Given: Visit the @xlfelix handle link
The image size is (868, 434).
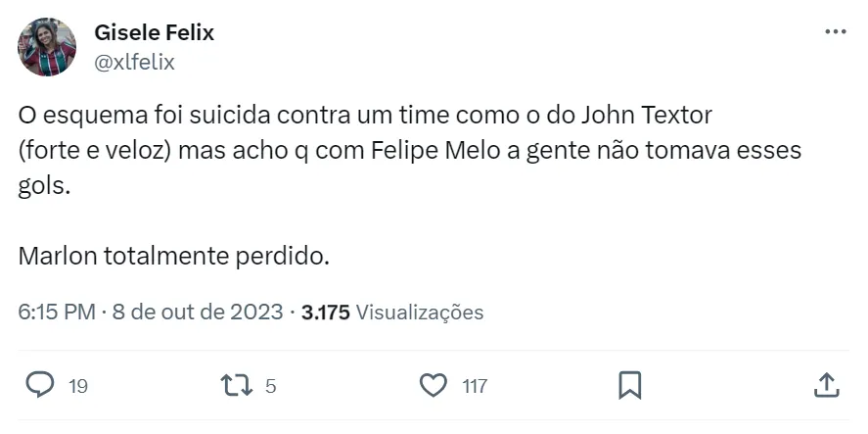Looking at the screenshot, I should pyautogui.click(x=134, y=62).
